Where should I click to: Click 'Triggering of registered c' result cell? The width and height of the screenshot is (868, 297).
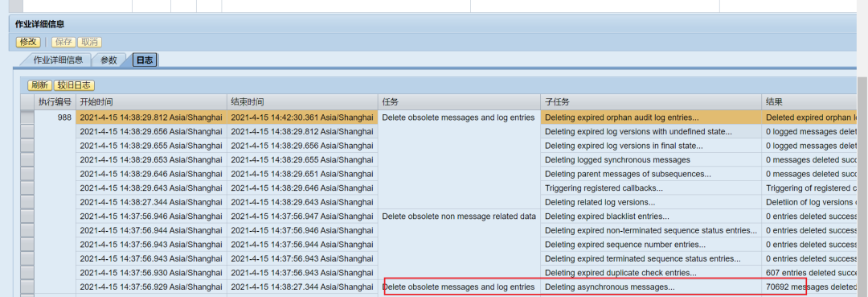point(810,188)
